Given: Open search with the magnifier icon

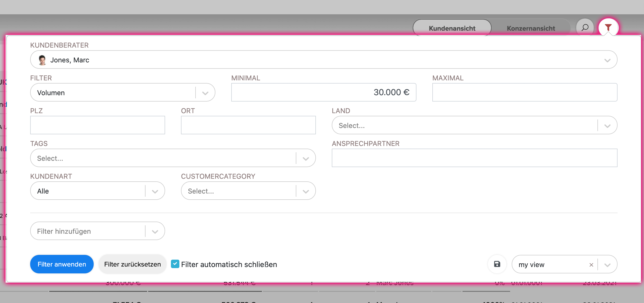Looking at the screenshot, I should tap(585, 27).
